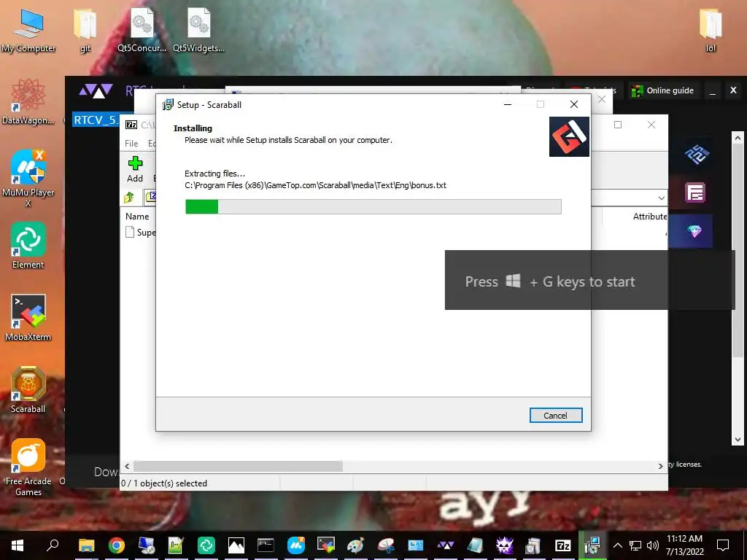Select the Qt5Widgets... file on desktop

tap(198, 31)
